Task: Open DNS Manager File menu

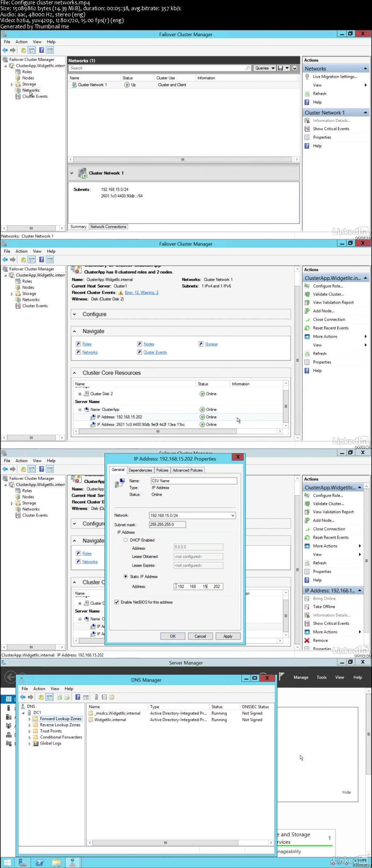Action: point(25,689)
